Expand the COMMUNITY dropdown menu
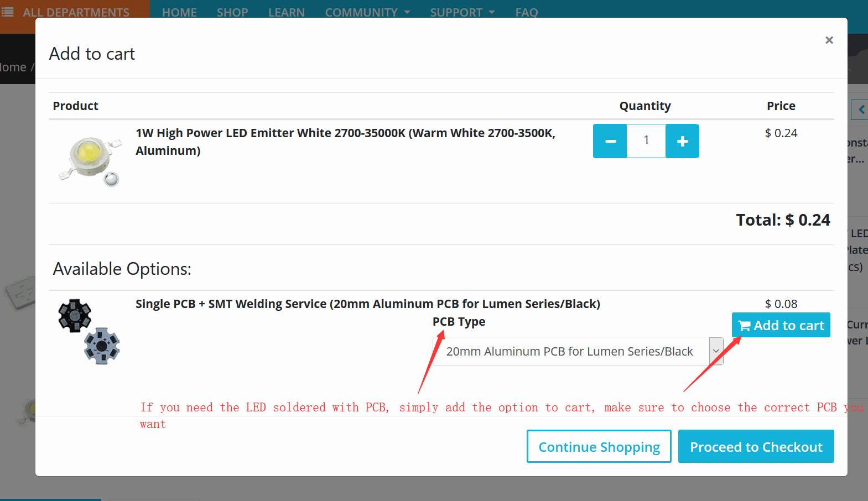The image size is (868, 501). [x=367, y=12]
